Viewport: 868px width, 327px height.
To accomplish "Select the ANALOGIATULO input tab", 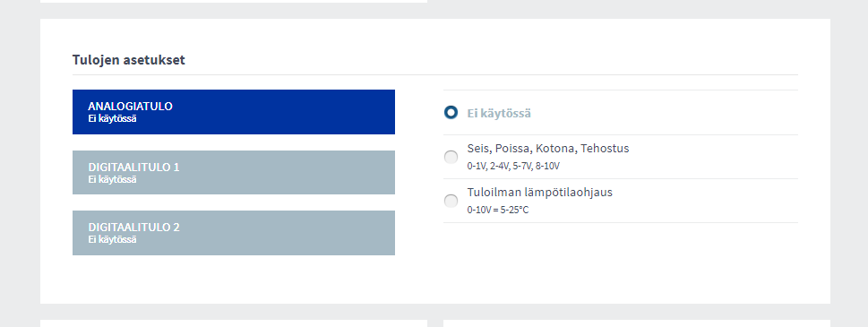I will click(234, 112).
